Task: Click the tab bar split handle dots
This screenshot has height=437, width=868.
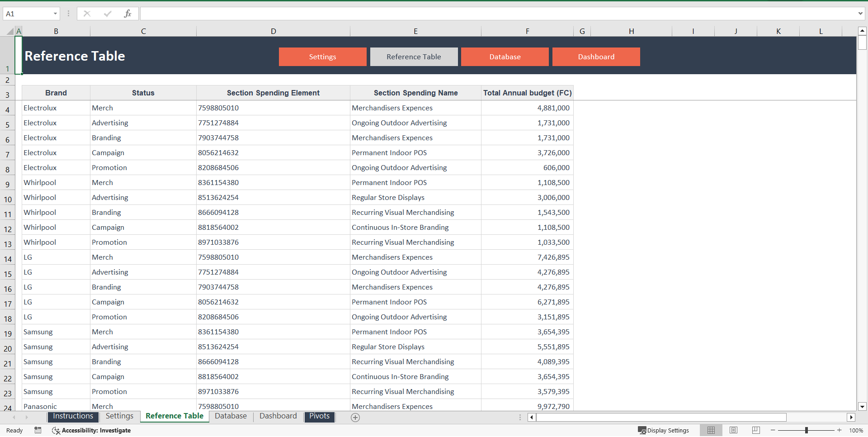Action: (x=520, y=417)
